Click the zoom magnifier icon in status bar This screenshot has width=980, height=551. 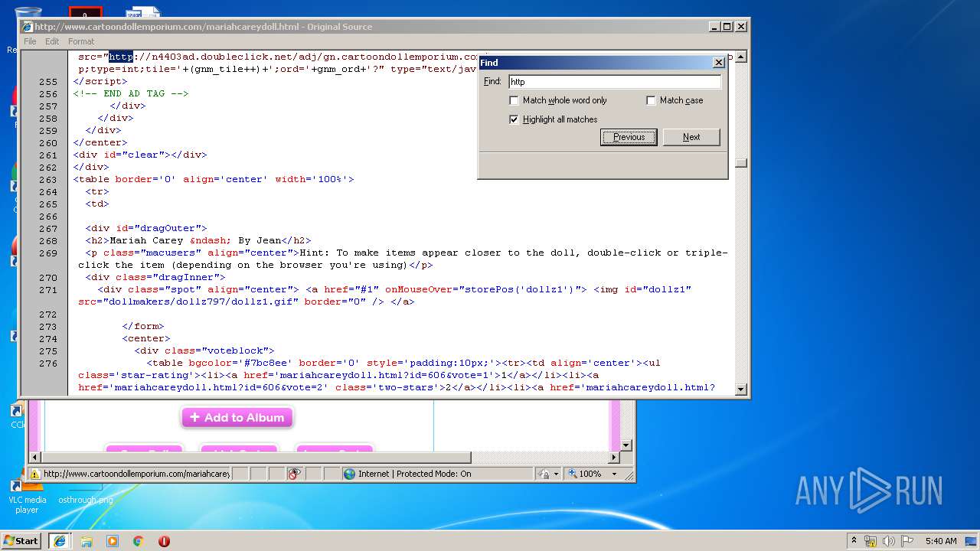click(572, 474)
